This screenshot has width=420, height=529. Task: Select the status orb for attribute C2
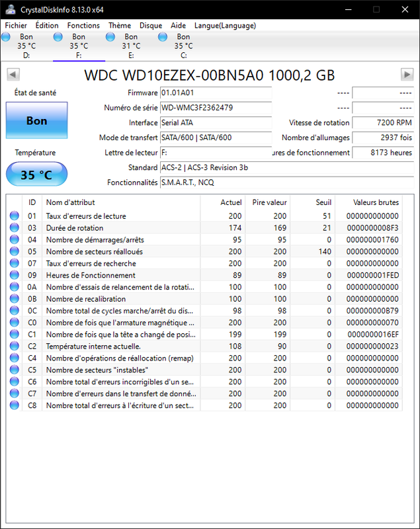[14, 346]
